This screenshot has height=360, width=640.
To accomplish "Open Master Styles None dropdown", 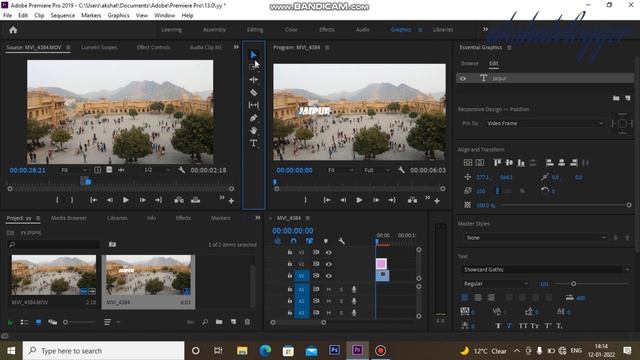I will (x=535, y=238).
